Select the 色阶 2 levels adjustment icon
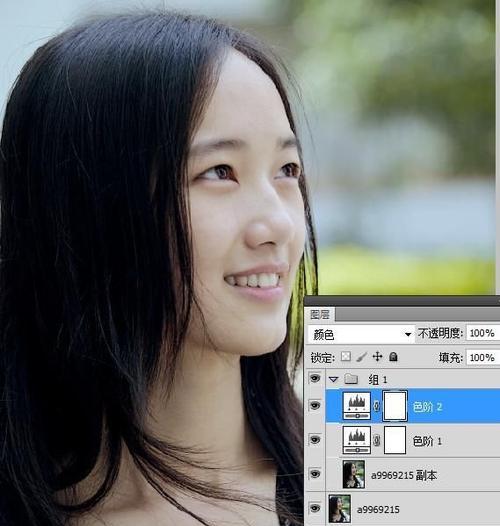500x526 pixels. [x=357, y=406]
